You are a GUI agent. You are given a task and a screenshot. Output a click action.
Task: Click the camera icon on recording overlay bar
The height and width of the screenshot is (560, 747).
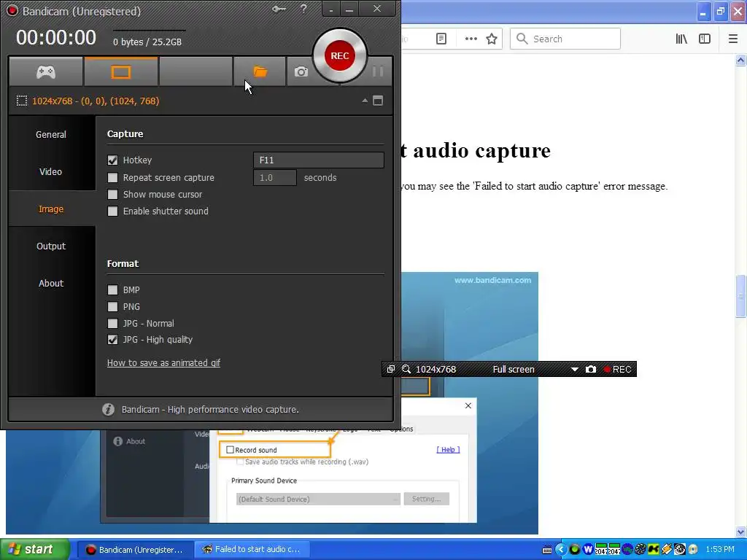591,369
